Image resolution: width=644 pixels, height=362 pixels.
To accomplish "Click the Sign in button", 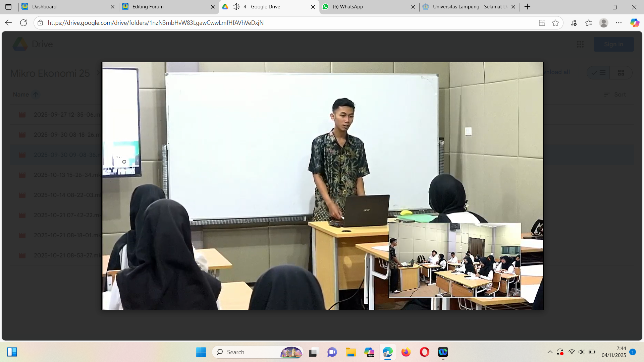I will pyautogui.click(x=613, y=44).
